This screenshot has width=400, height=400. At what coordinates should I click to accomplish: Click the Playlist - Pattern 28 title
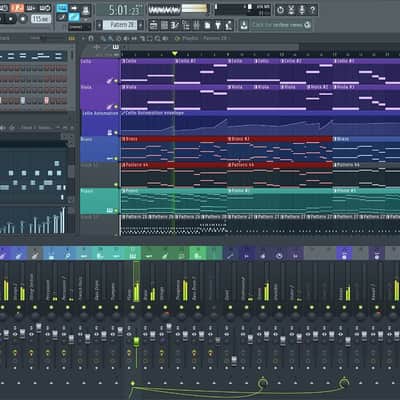tap(205, 38)
